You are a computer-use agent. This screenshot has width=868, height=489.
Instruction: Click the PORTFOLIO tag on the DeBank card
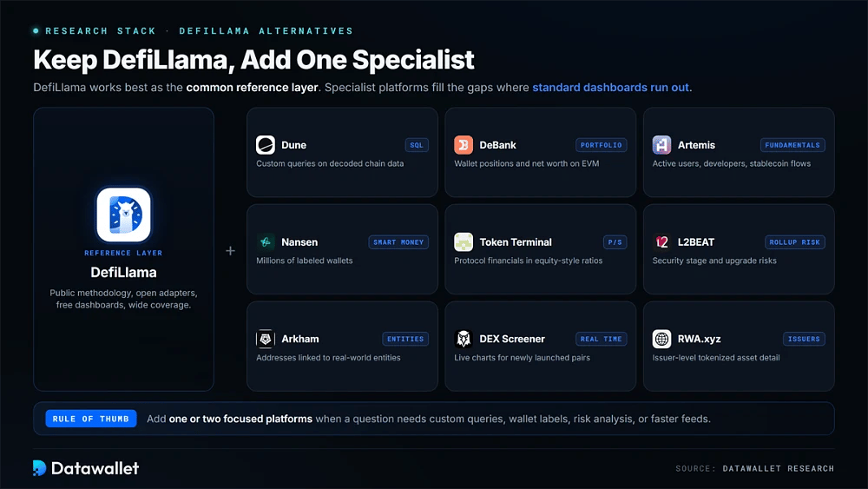pos(602,145)
